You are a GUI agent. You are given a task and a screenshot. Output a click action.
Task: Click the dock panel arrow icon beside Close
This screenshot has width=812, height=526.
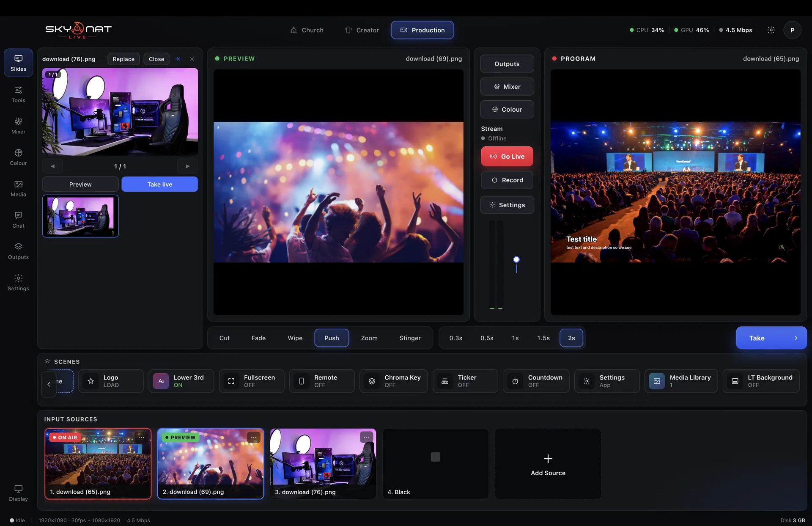pos(178,59)
